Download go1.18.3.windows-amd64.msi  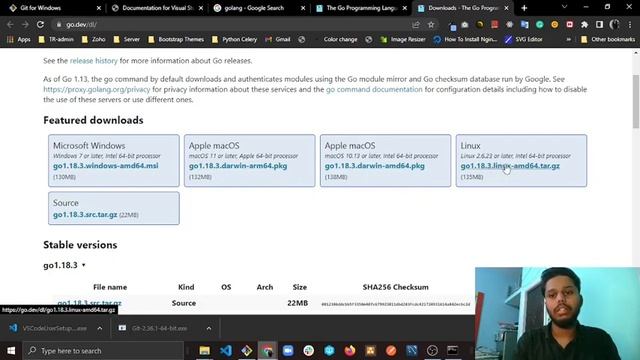(106, 166)
